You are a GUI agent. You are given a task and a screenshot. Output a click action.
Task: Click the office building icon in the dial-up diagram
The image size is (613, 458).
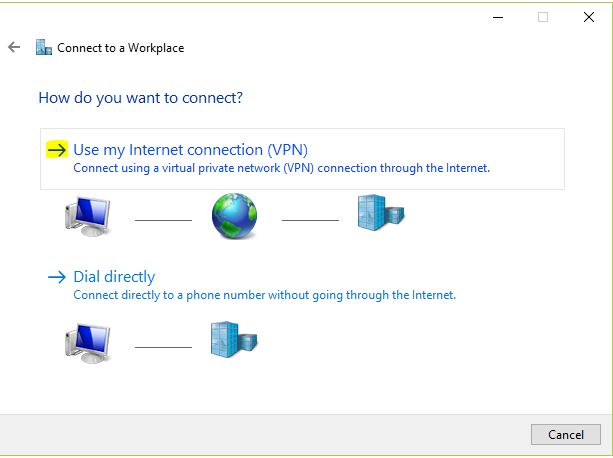click(234, 340)
